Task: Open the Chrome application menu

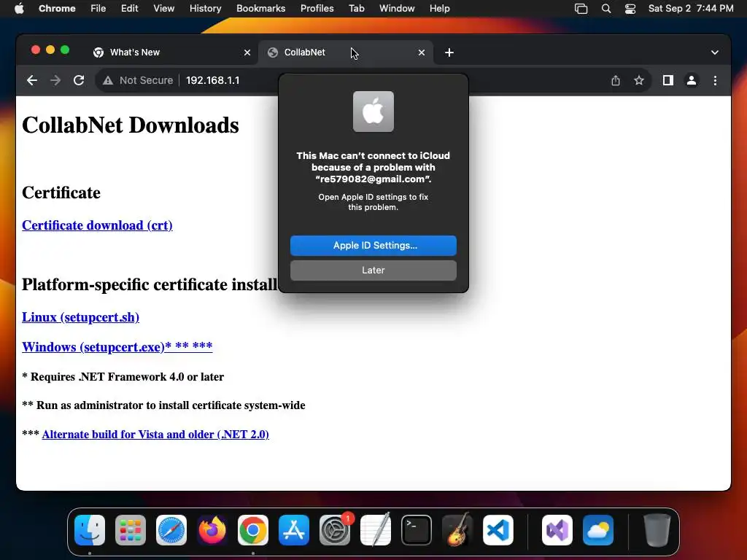Action: click(x=57, y=8)
